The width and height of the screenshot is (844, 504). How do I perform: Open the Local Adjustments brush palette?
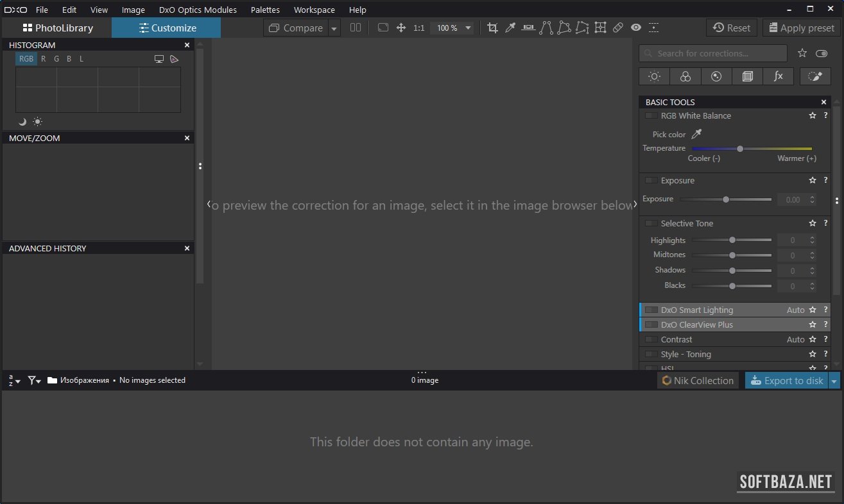815,76
